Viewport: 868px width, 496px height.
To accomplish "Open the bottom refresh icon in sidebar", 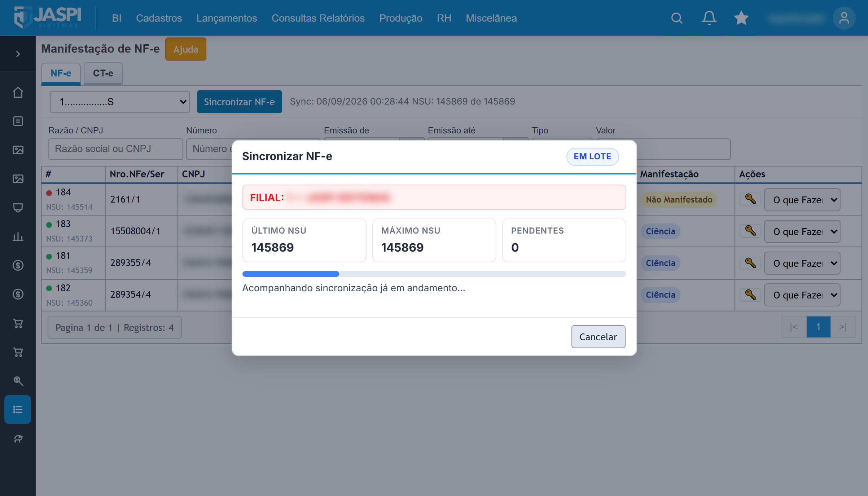I will click(18, 438).
